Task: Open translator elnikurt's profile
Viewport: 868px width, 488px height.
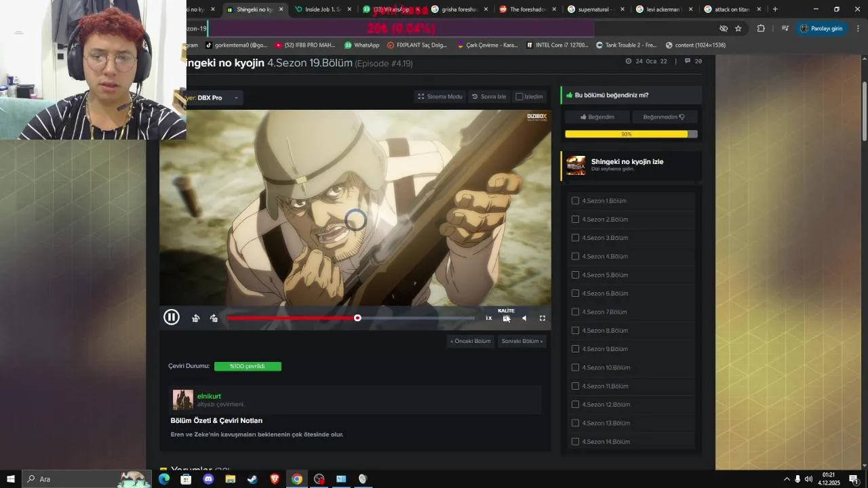Action: click(209, 396)
